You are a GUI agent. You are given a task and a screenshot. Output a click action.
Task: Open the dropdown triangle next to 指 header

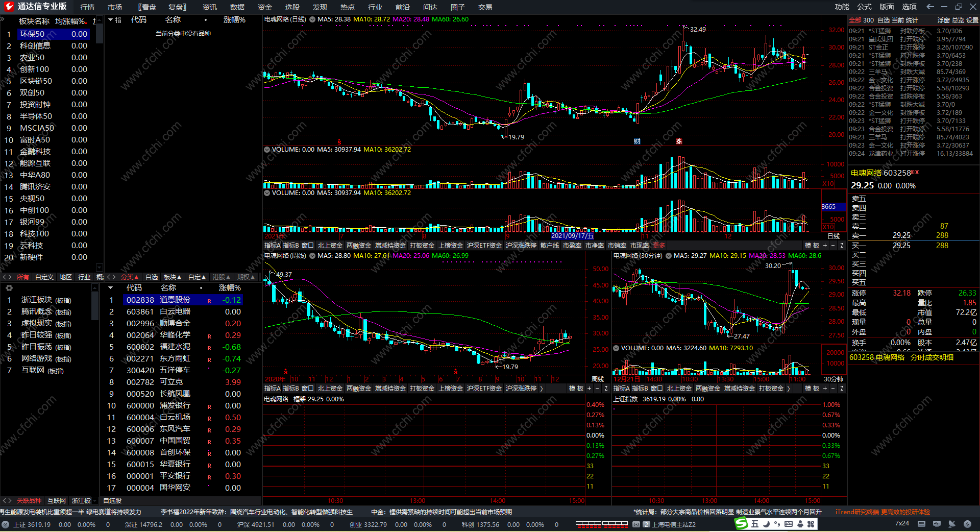coord(111,20)
